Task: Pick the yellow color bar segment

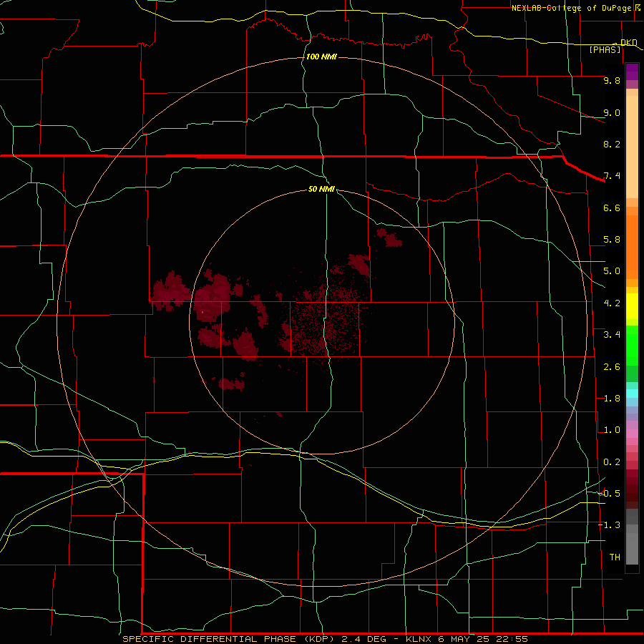Action: point(632,306)
